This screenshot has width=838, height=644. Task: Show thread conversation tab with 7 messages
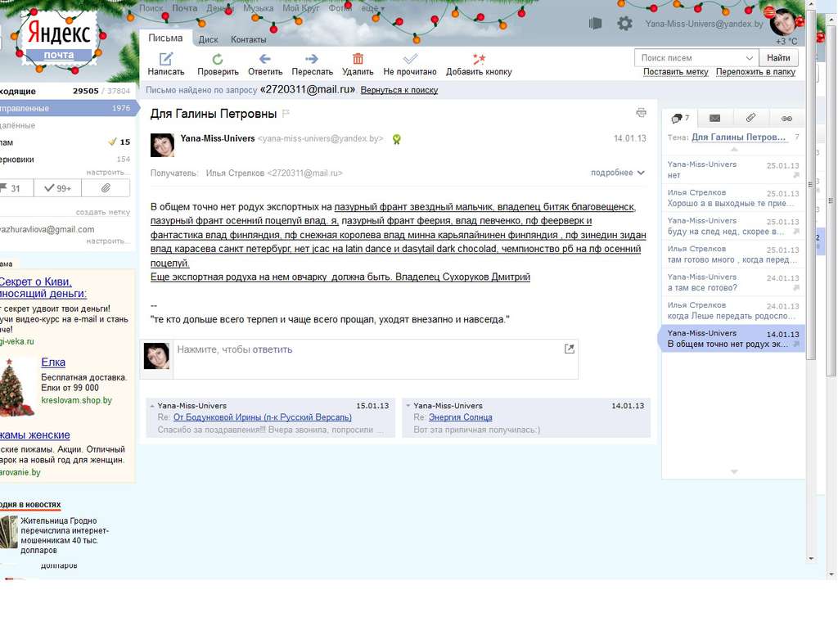pyautogui.click(x=680, y=118)
